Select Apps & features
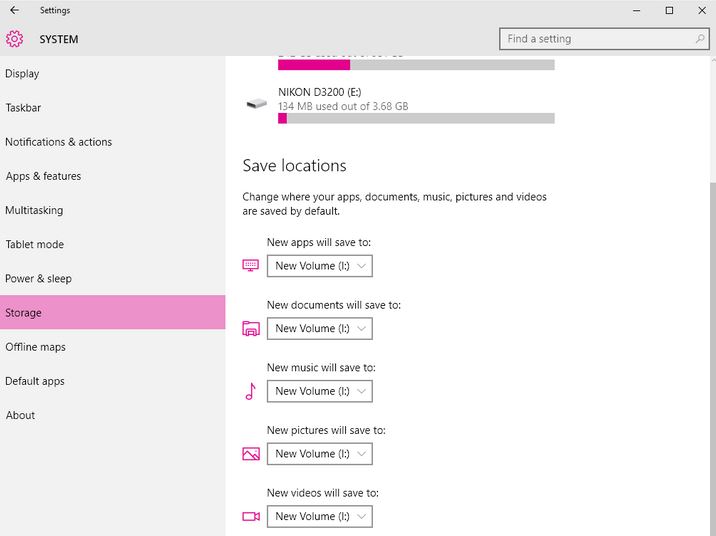The height and width of the screenshot is (536, 716). coord(112,176)
